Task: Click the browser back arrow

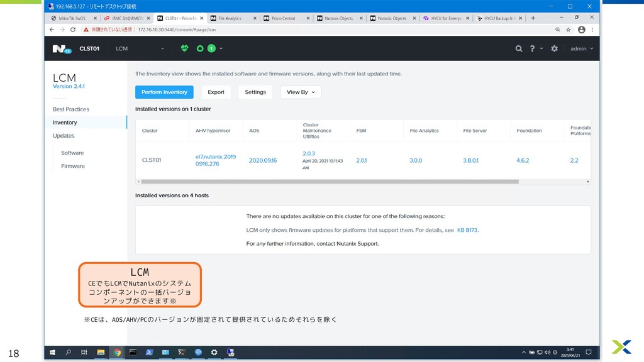Action: [52, 30]
